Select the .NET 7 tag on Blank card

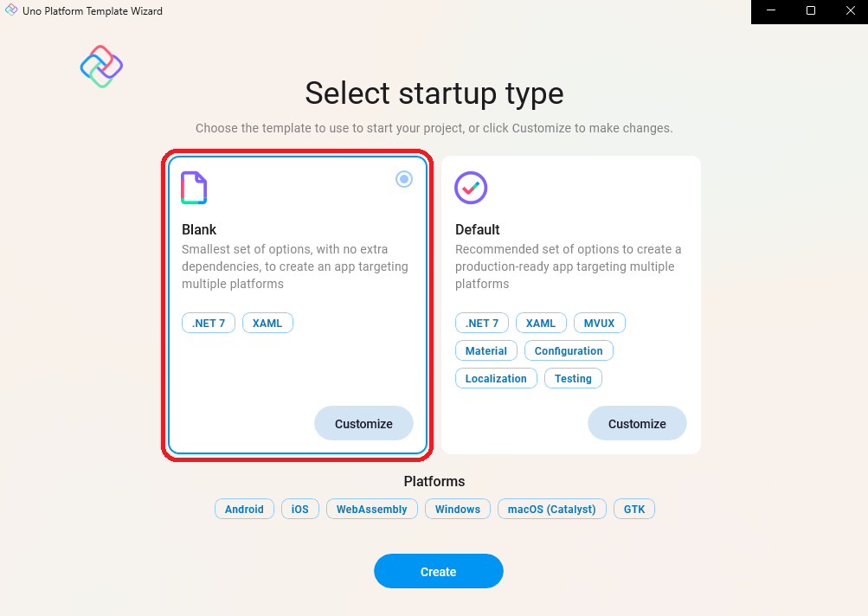tap(208, 323)
